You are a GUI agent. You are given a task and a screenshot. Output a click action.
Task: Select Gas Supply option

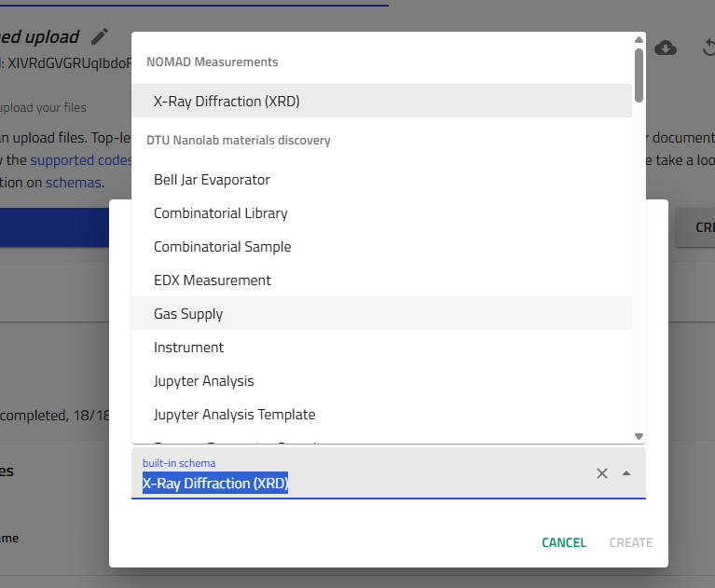[x=381, y=314]
